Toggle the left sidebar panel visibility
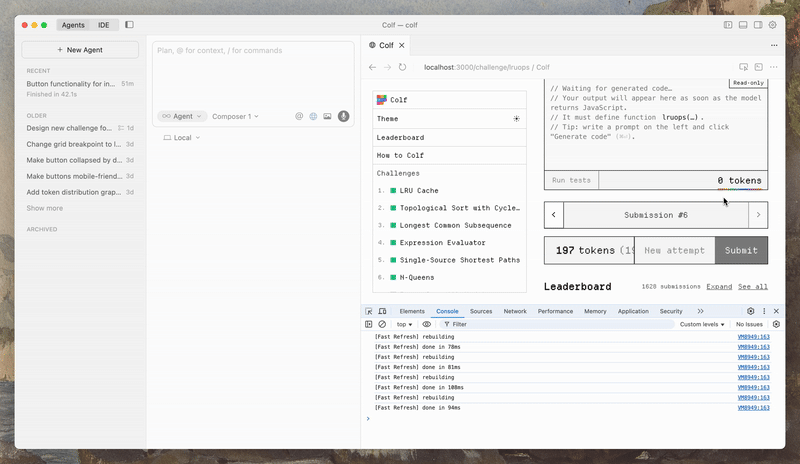The height and width of the screenshot is (464, 800). [x=129, y=24]
